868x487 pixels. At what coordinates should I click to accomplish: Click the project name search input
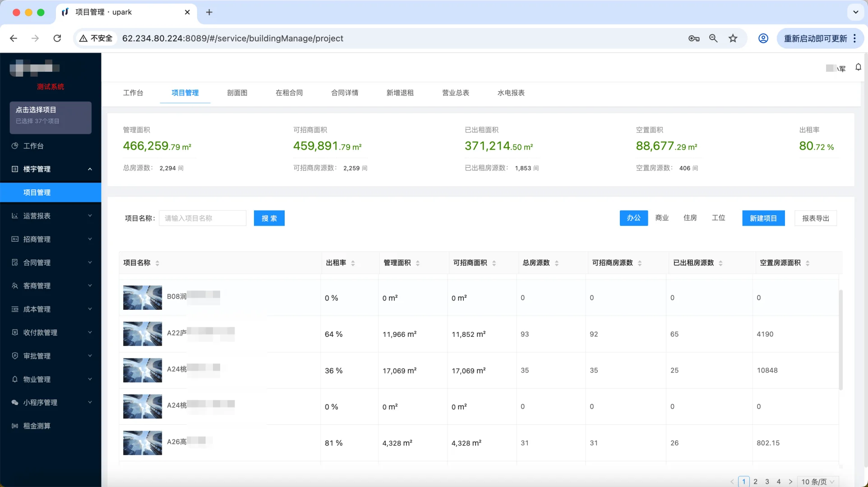[202, 218]
